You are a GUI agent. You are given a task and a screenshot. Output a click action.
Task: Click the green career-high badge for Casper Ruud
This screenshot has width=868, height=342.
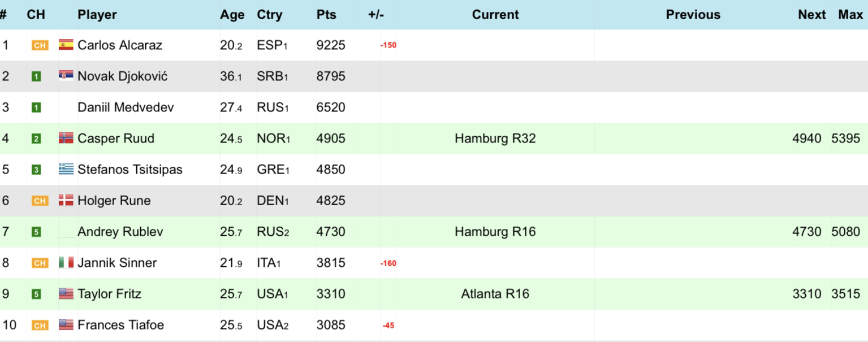point(36,139)
